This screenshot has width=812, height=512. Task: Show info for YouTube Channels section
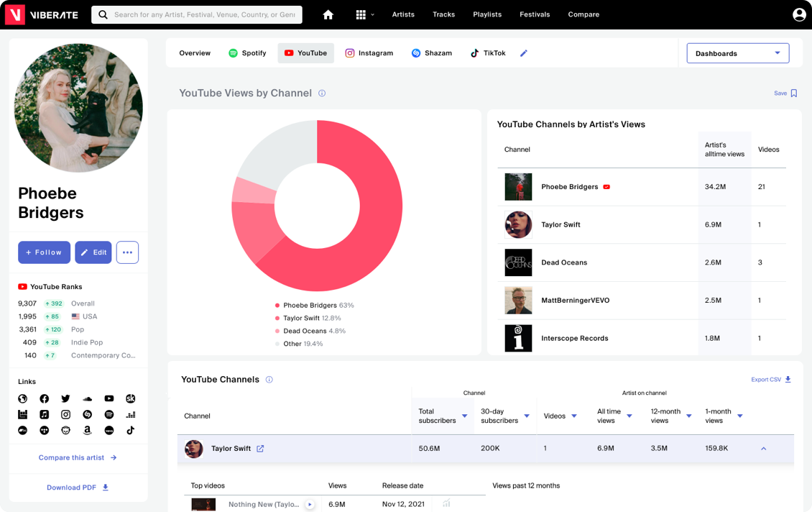[x=269, y=380]
